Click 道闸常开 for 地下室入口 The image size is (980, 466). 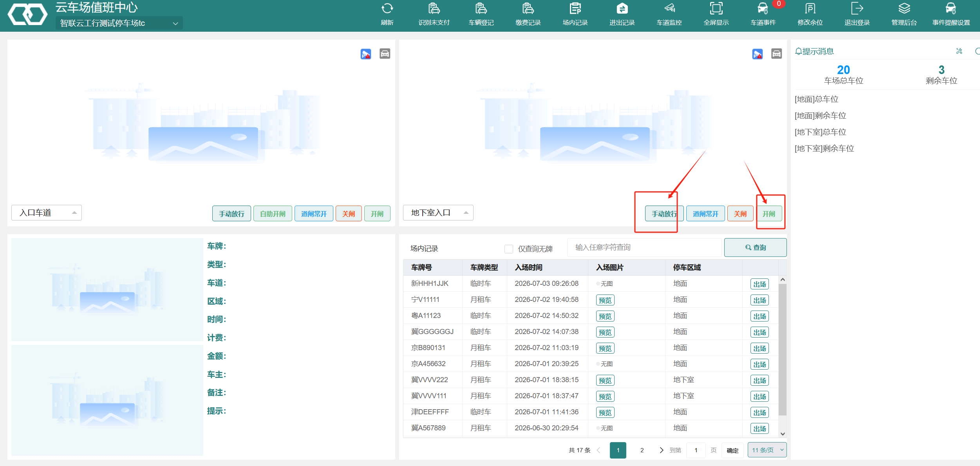pyautogui.click(x=705, y=213)
